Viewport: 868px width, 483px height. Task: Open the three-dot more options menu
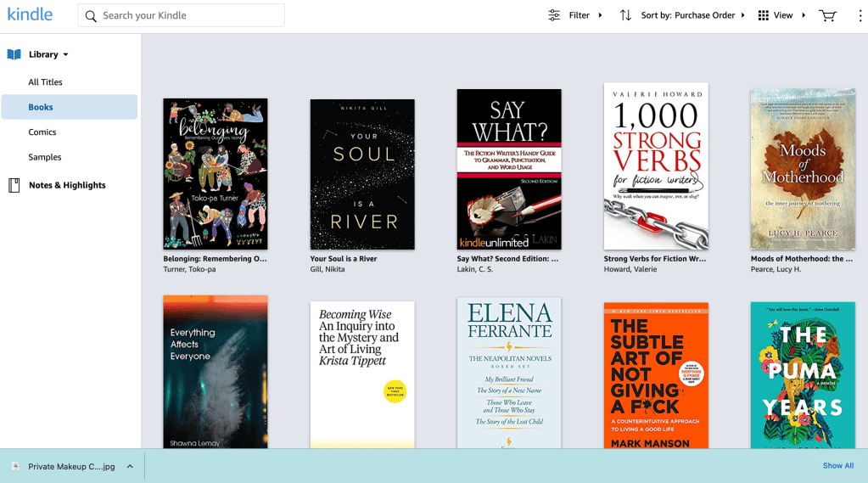860,15
